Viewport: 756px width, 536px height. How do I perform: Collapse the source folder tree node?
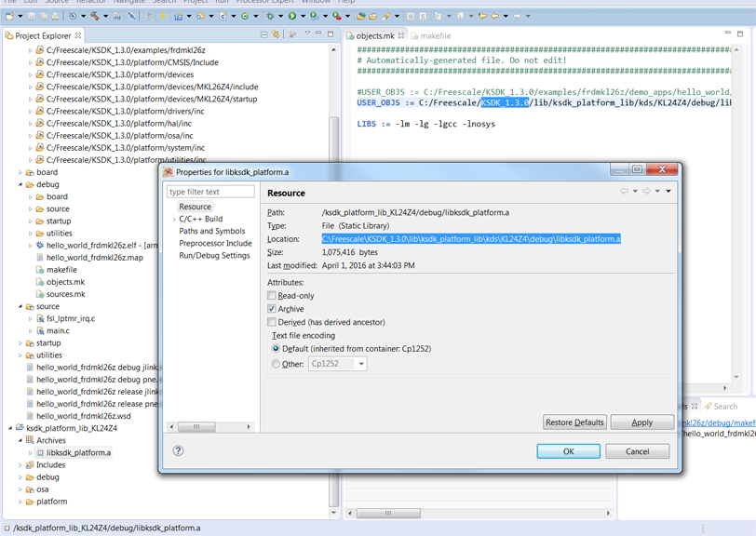[20, 306]
